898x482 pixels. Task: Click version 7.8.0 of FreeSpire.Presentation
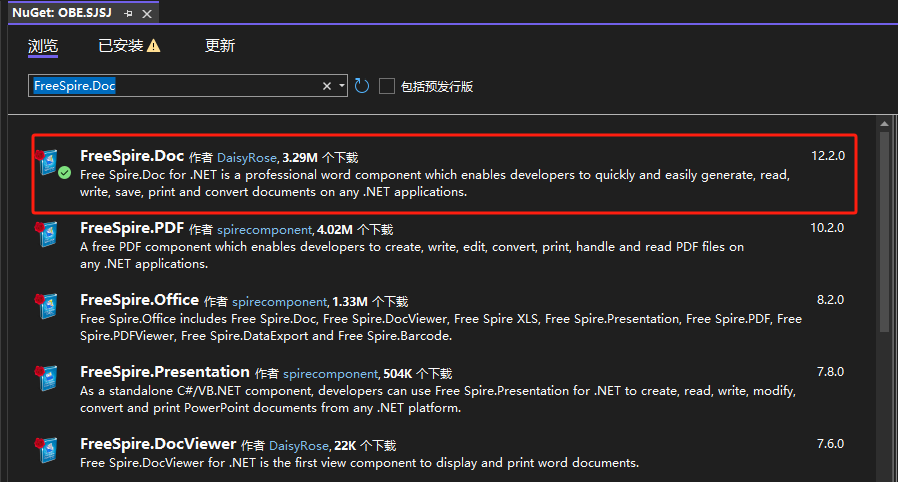pyautogui.click(x=830, y=372)
